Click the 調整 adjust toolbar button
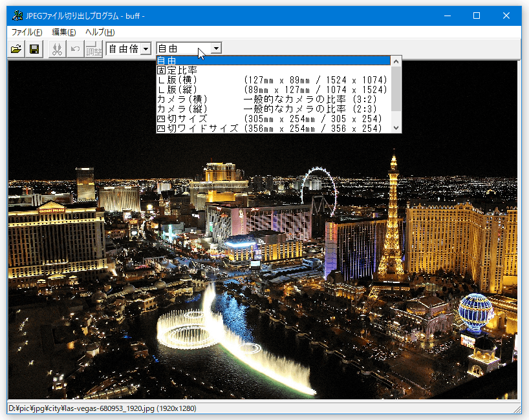 point(94,49)
